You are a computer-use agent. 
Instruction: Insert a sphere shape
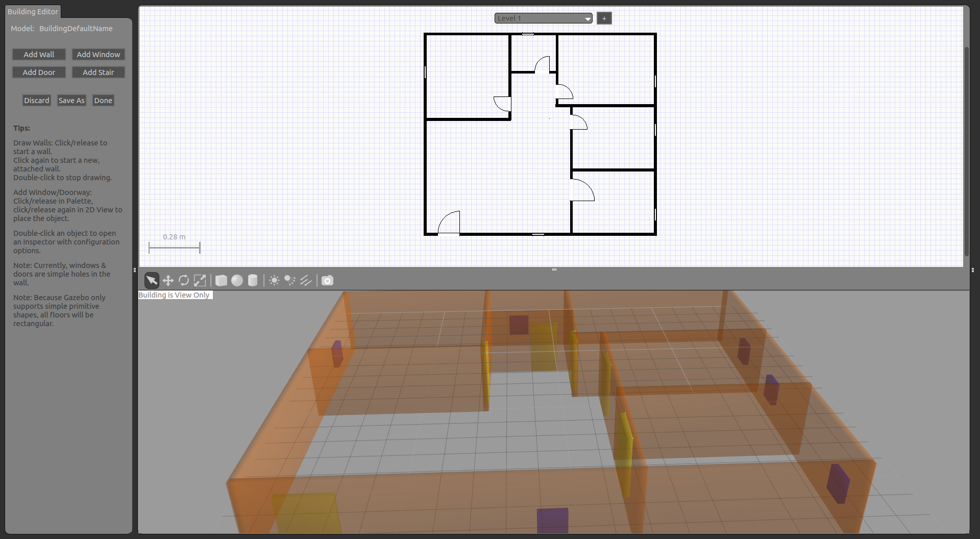tap(237, 280)
